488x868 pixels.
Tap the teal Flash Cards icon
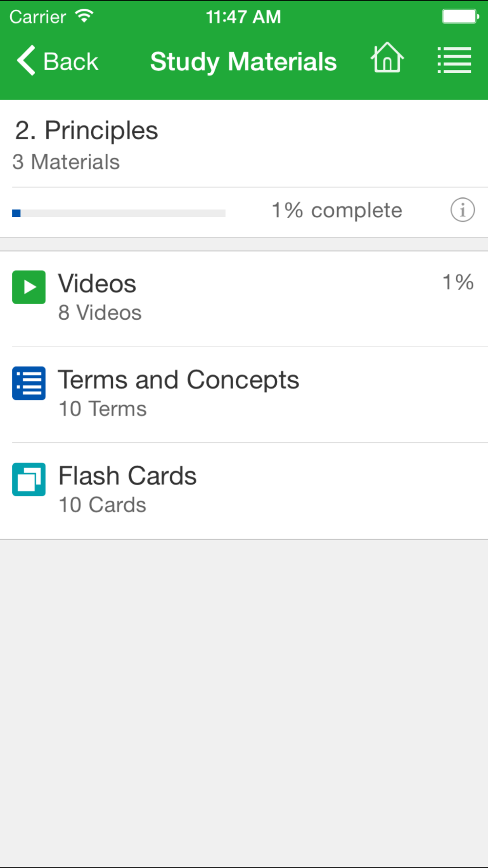pyautogui.click(x=29, y=479)
